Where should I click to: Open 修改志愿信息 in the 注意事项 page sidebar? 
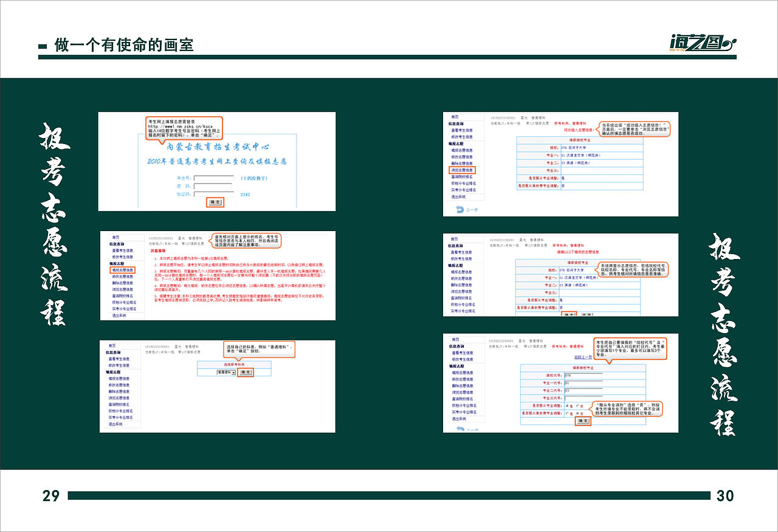point(122,277)
